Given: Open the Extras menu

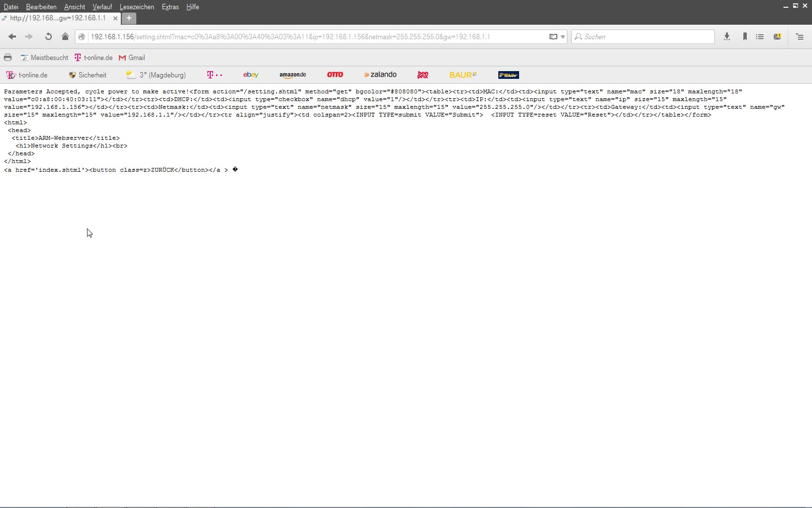Looking at the screenshot, I should pos(170,7).
